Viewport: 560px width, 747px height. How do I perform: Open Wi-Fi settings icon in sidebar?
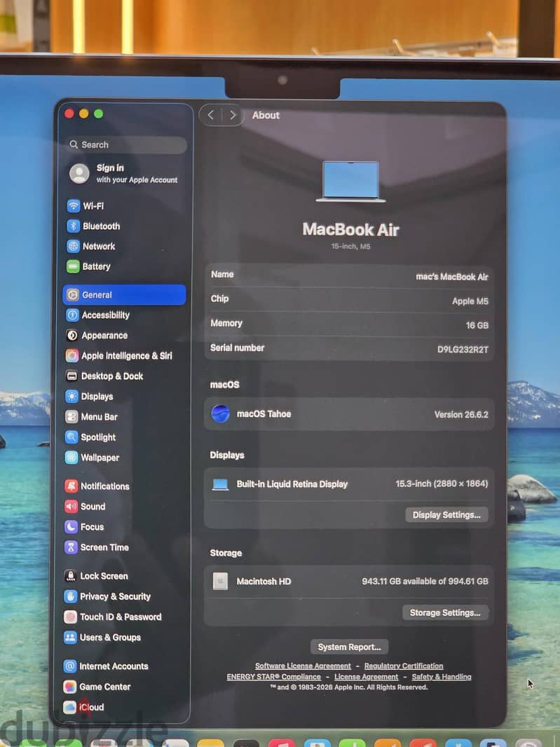click(74, 206)
